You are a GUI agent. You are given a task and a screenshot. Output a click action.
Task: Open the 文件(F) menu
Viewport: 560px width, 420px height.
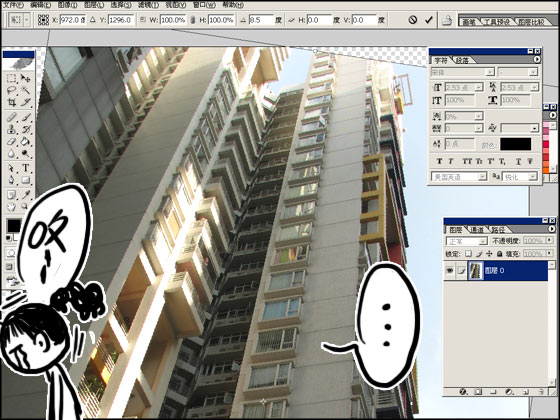click(x=13, y=5)
